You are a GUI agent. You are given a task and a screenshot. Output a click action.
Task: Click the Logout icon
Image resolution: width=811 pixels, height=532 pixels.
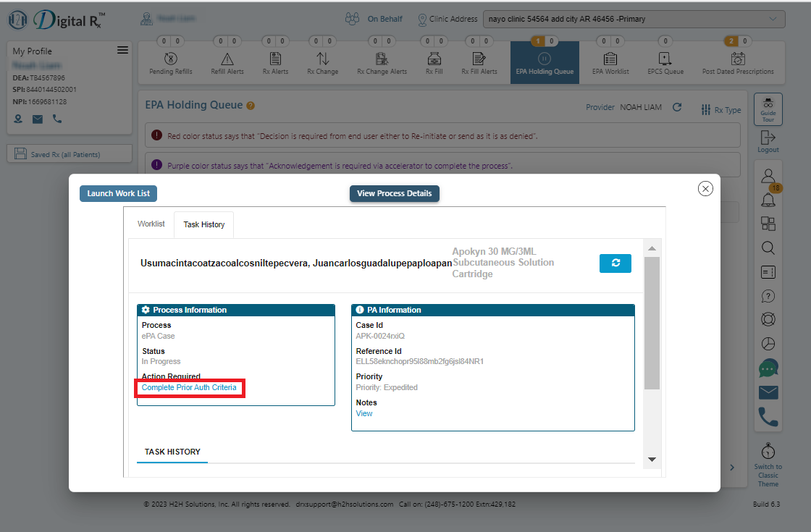(x=768, y=142)
